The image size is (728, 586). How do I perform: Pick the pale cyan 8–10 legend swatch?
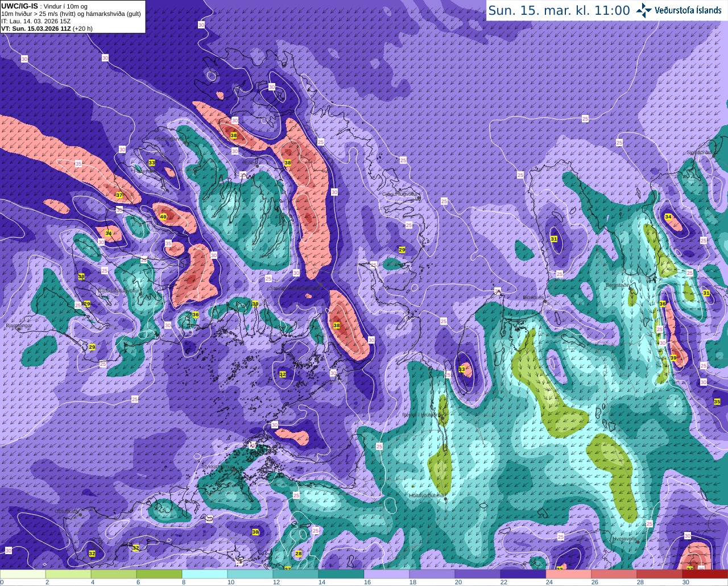tap(205, 574)
